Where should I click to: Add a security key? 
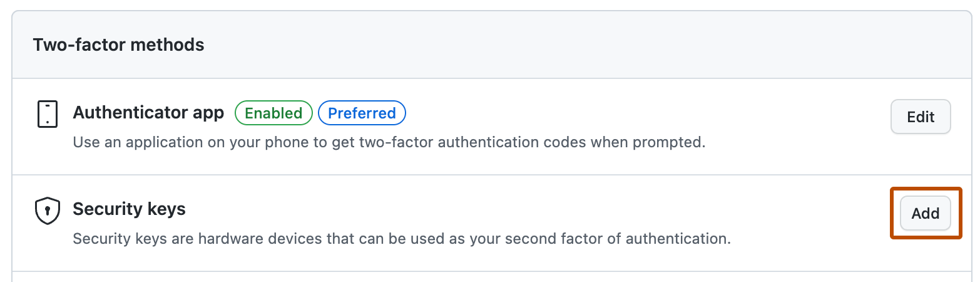click(x=925, y=214)
